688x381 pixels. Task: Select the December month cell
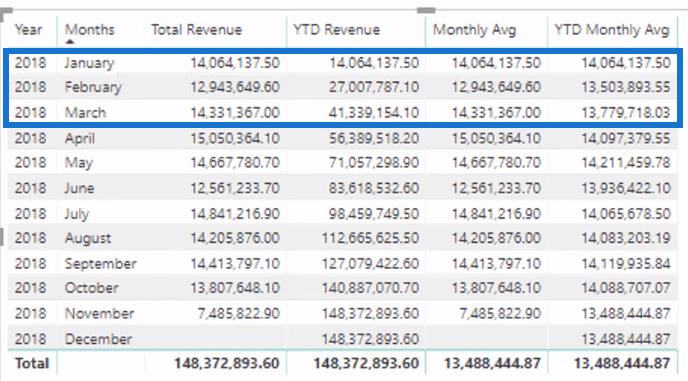pyautogui.click(x=98, y=339)
